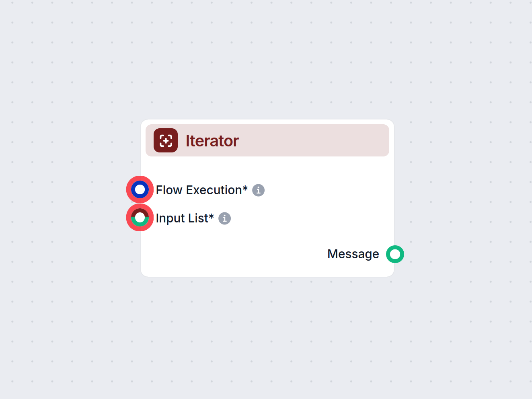Click header space right of Iterator title
The image size is (532, 399).
click(x=314, y=140)
